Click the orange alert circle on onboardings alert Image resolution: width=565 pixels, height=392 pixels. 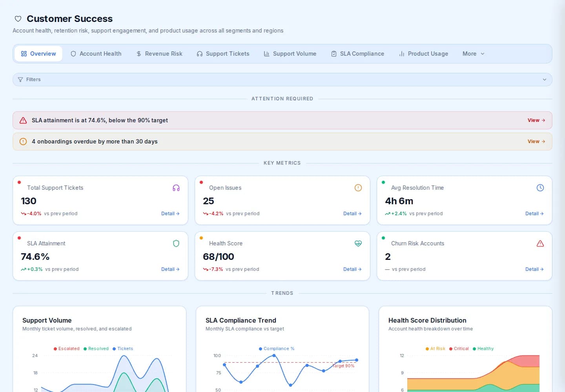tap(23, 142)
